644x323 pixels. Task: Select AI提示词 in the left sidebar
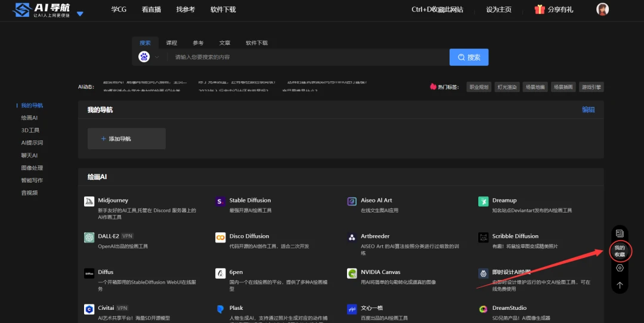(x=32, y=143)
